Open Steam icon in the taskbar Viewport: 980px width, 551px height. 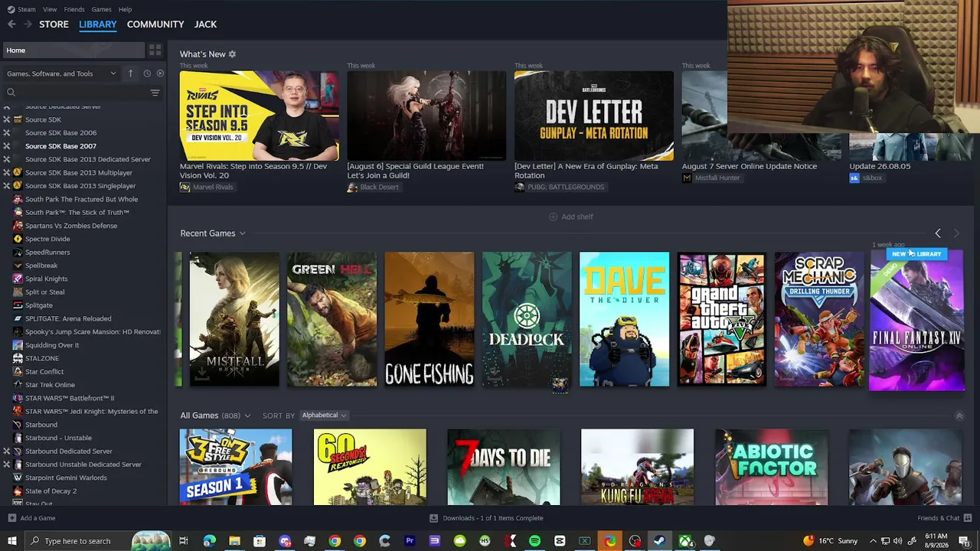[659, 541]
